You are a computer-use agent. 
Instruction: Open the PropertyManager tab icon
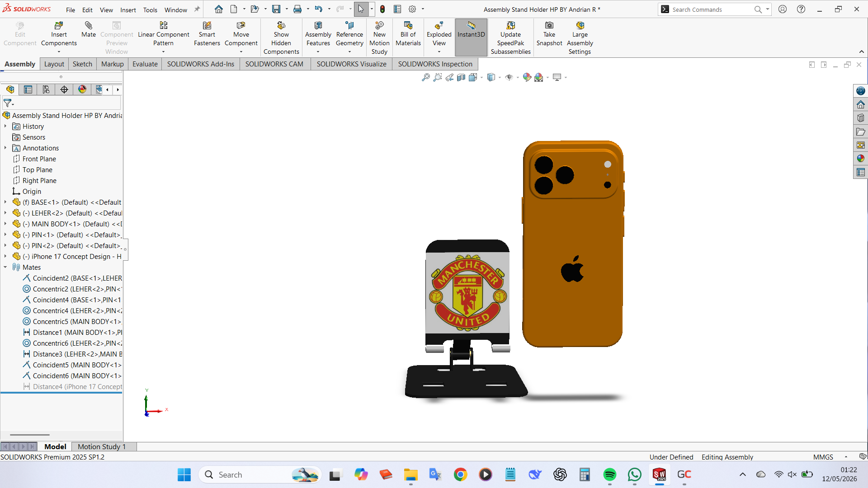coord(28,89)
